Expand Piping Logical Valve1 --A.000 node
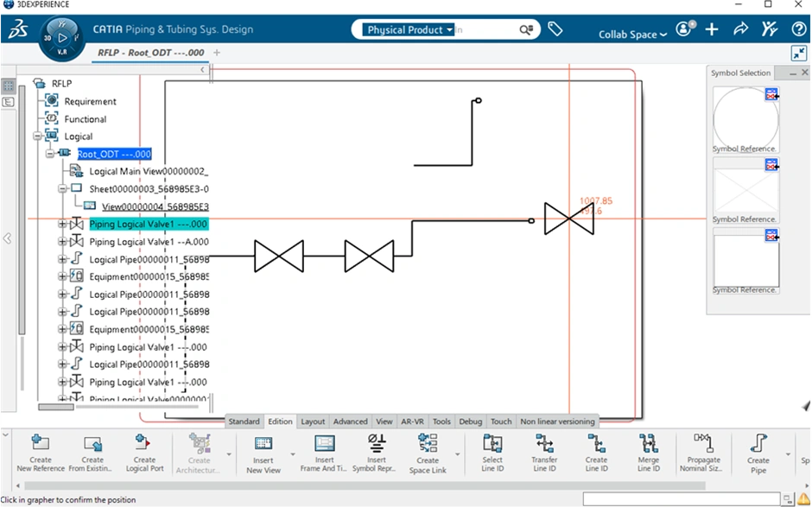The image size is (812, 507). point(62,241)
